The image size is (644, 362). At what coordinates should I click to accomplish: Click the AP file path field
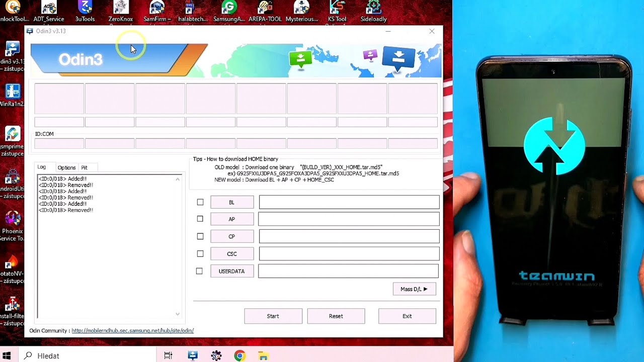[349, 219]
